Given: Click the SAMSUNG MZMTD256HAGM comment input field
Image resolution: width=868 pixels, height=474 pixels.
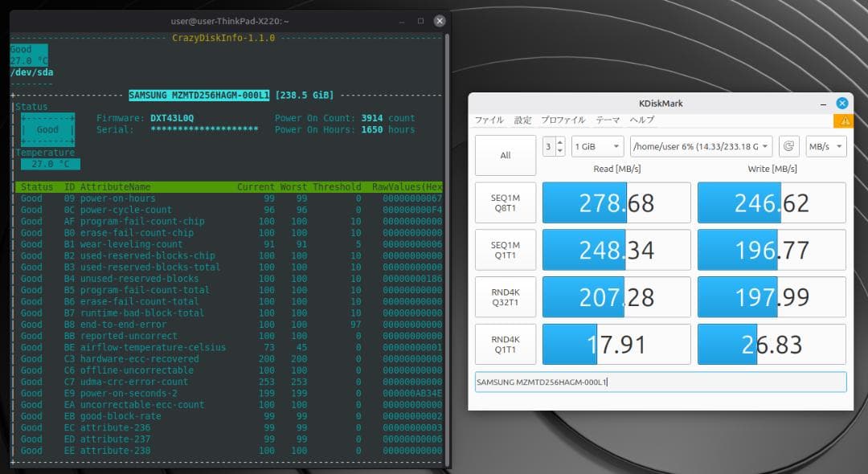Looking at the screenshot, I should (661, 382).
